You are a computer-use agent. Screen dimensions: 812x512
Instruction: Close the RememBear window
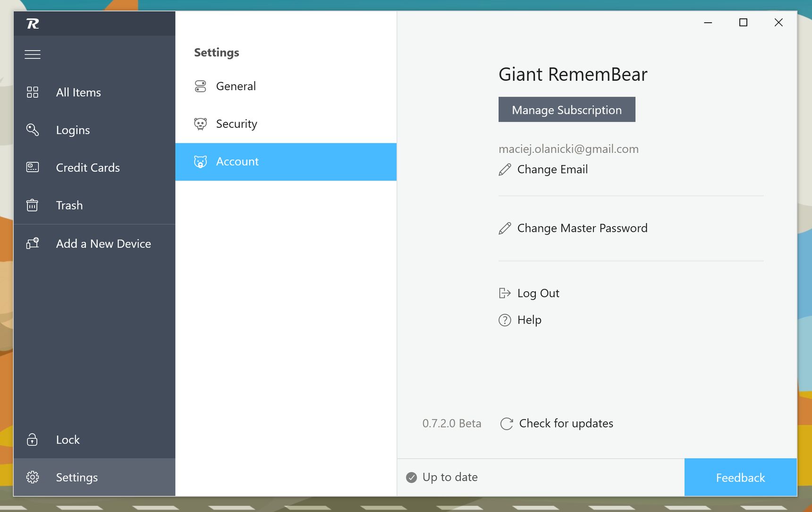point(778,23)
